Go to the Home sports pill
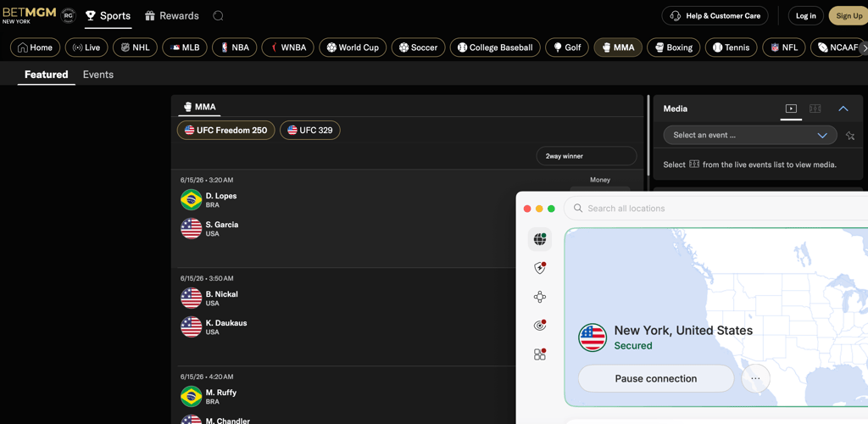Image resolution: width=868 pixels, height=424 pixels. [36, 47]
